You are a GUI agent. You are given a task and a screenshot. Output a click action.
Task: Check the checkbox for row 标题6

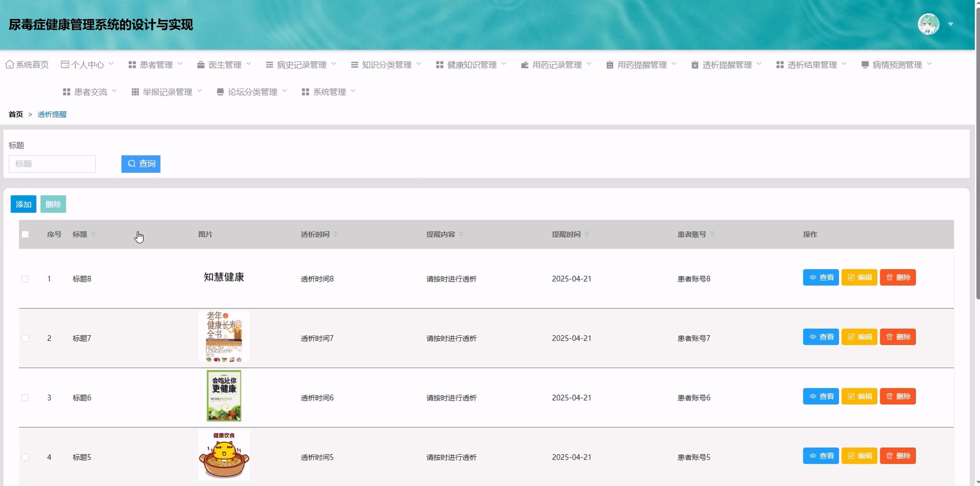tap(25, 398)
